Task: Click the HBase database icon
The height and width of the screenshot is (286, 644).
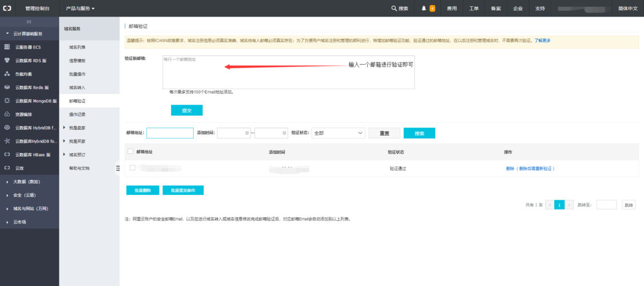Action: pyautogui.click(x=7, y=154)
